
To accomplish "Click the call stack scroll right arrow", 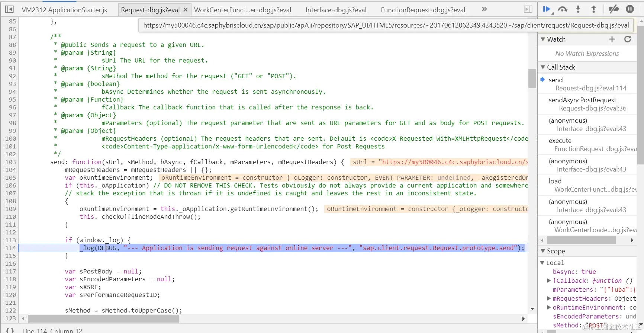I will [x=632, y=240].
